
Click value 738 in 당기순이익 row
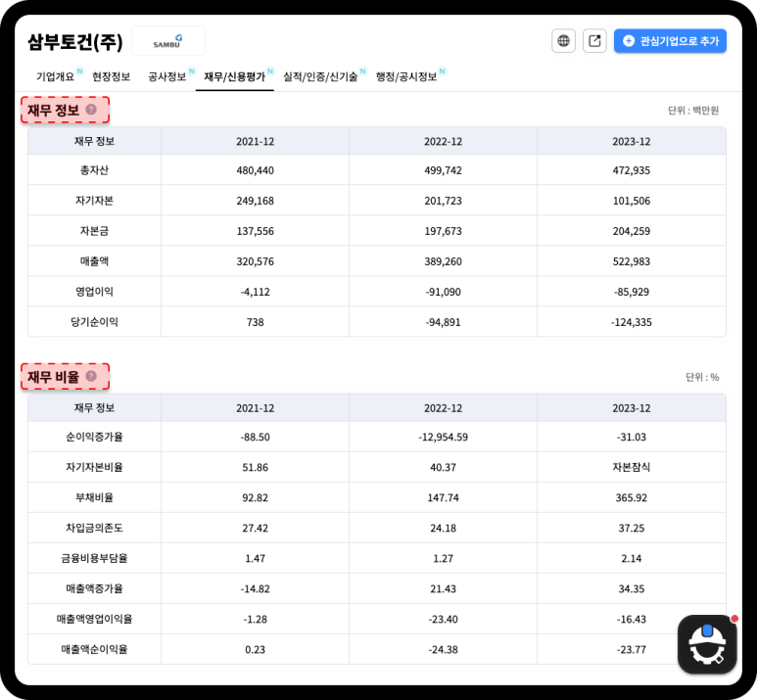[255, 322]
